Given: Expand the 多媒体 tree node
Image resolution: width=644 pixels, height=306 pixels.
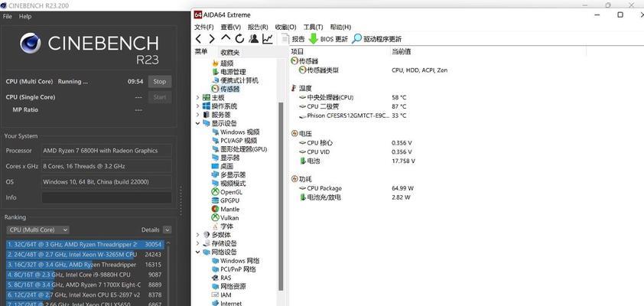Looking at the screenshot, I should (x=197, y=235).
